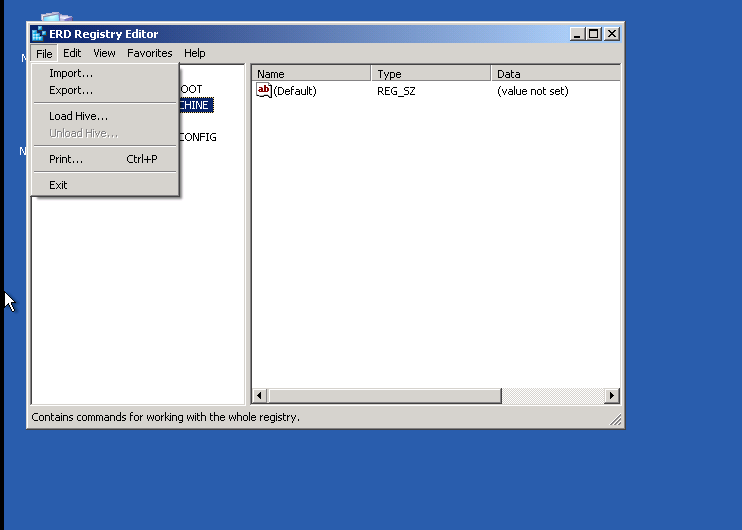Minimize the ERD Registry Editor window
The width and height of the screenshot is (742, 530).
(577, 34)
